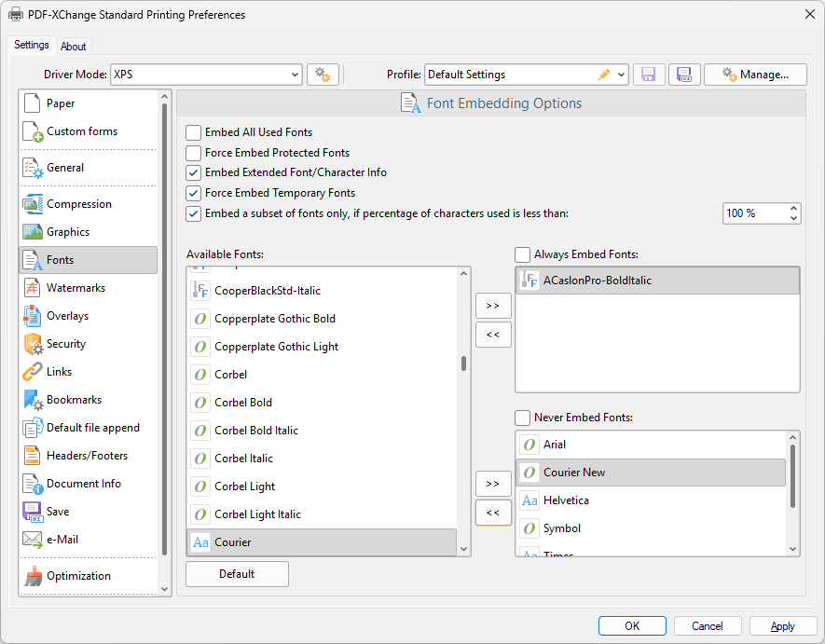Screen dimensions: 825x644
Task: Expand the Driver Mode dropdown
Action: pyautogui.click(x=295, y=75)
